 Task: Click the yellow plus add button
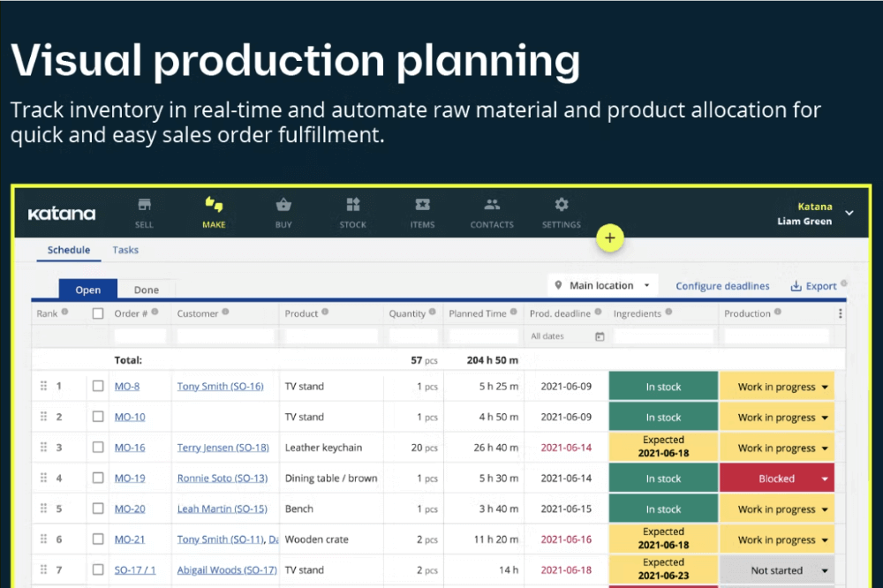click(610, 237)
